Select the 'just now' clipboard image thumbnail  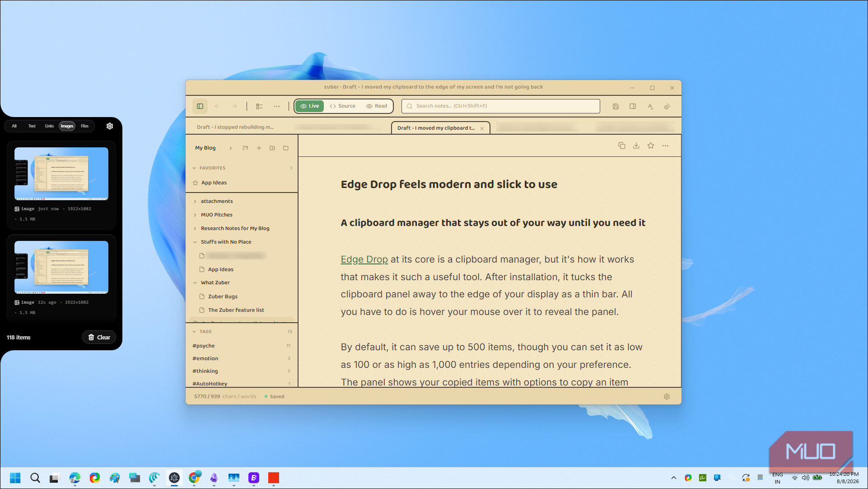61,174
